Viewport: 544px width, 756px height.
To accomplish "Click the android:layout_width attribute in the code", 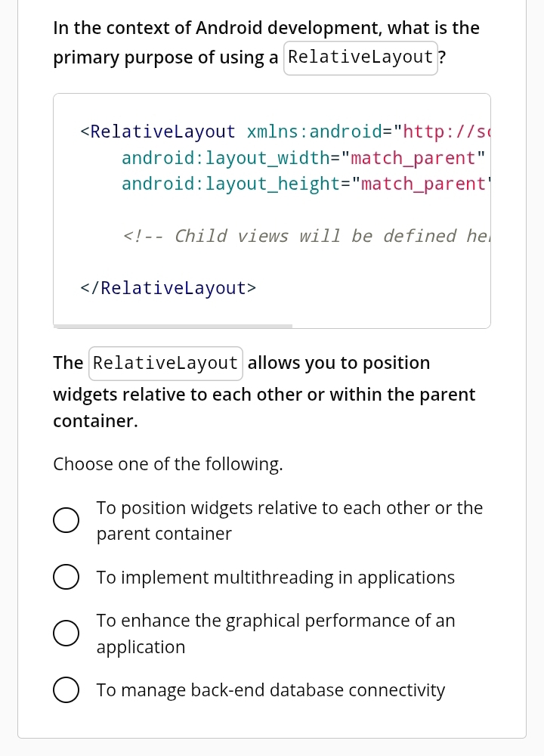I will pos(225,158).
